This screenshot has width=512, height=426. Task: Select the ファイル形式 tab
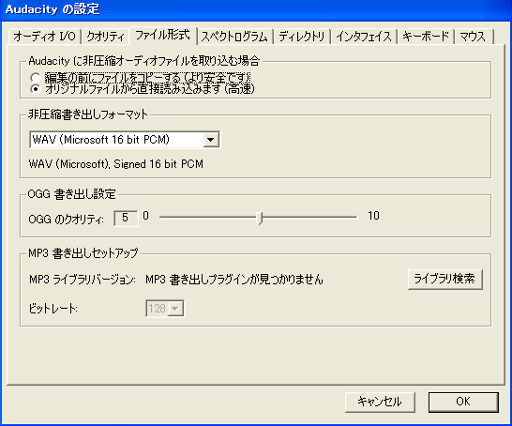163,35
